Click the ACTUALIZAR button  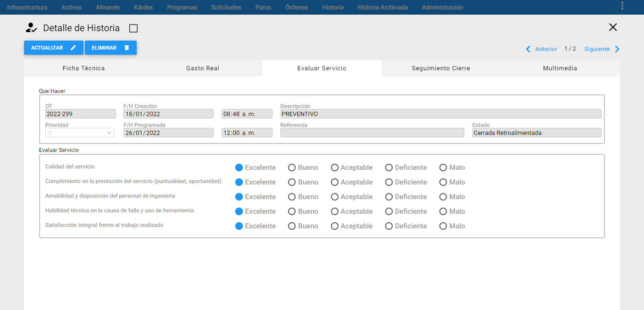click(54, 48)
